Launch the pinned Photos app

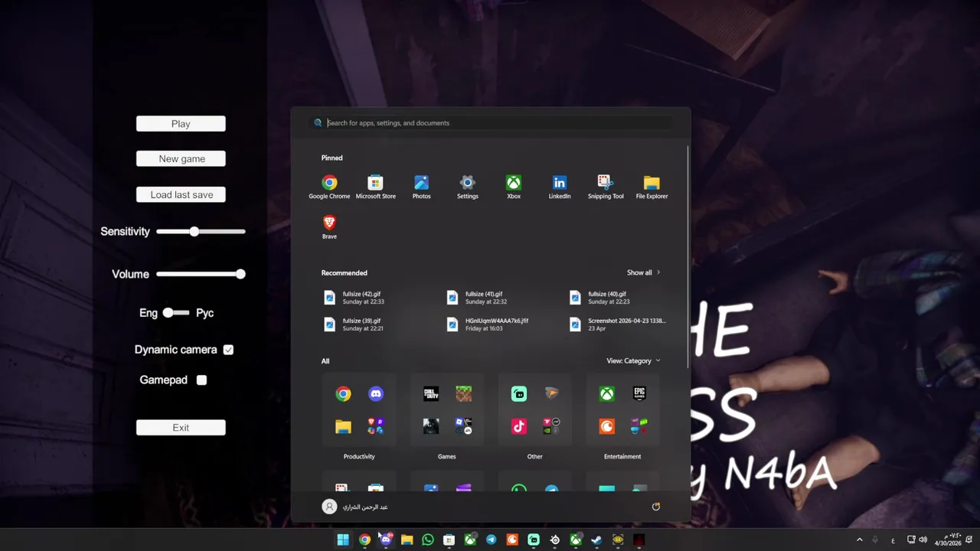pyautogui.click(x=421, y=187)
